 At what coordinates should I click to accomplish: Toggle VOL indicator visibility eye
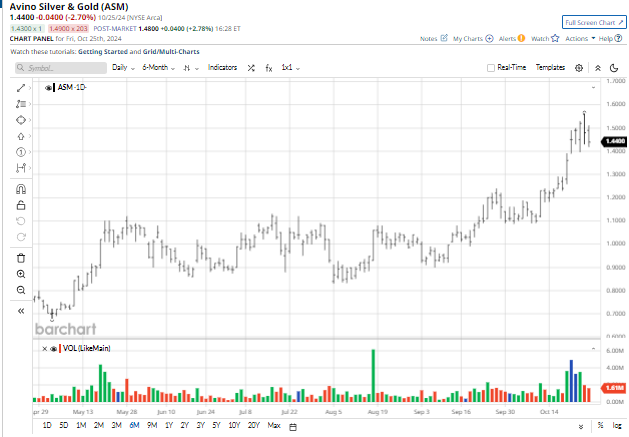[53, 349]
